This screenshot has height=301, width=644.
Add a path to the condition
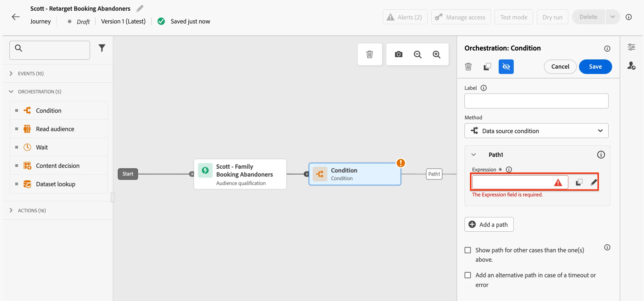pos(489,224)
